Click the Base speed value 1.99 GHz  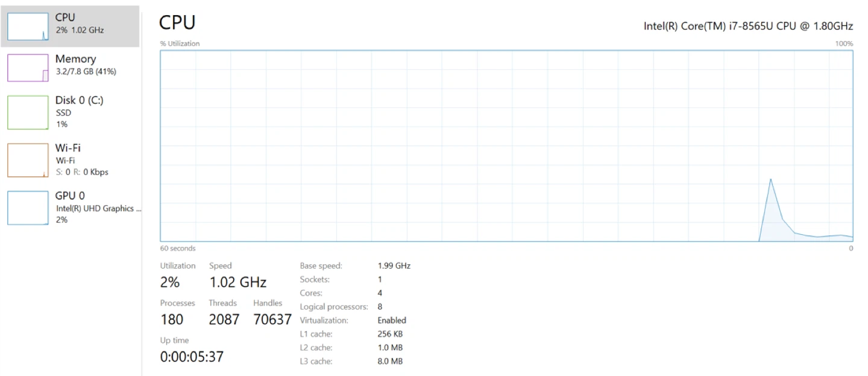(394, 266)
